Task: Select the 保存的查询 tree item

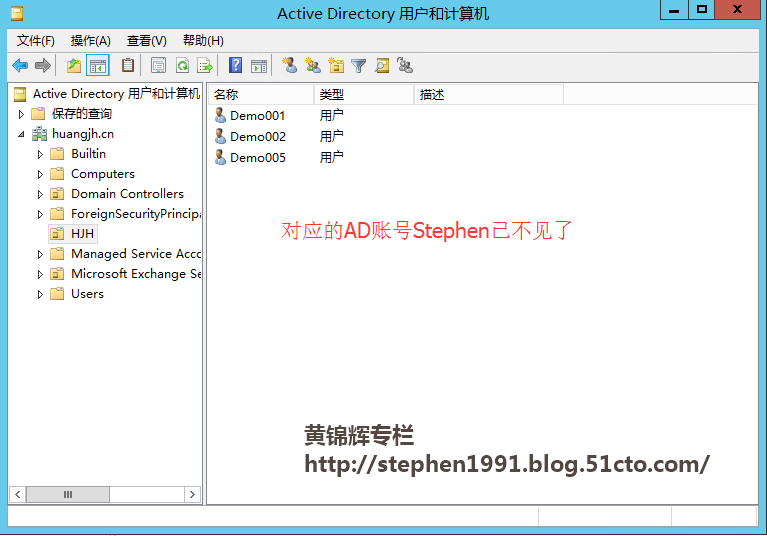Action: [x=82, y=114]
